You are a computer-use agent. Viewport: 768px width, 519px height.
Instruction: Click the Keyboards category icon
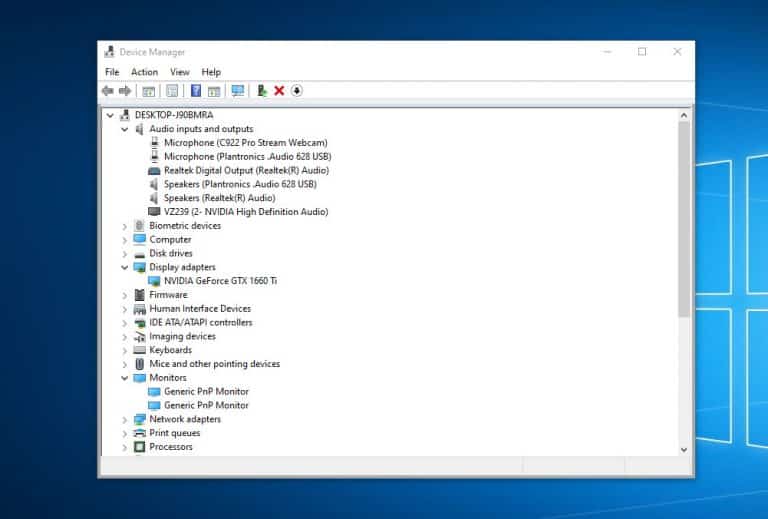[140, 350]
